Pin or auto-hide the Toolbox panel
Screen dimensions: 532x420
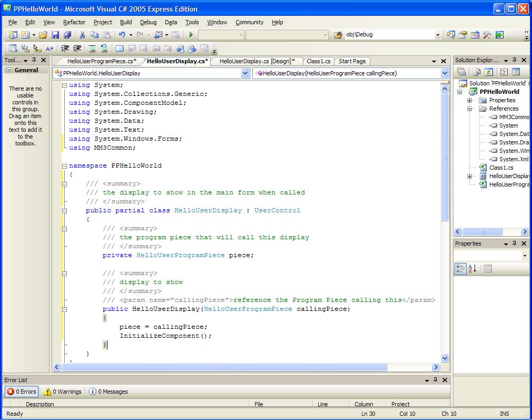(x=34, y=60)
